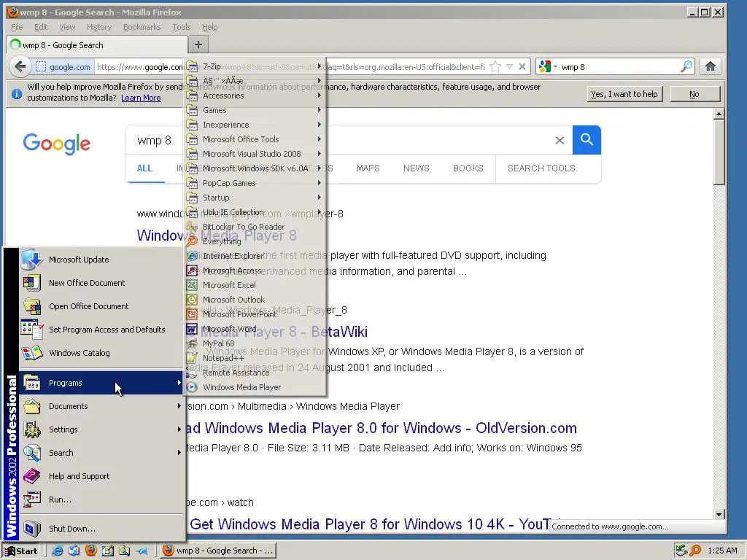The width and height of the screenshot is (747, 560).
Task: Open new tab with plus button
Action: pos(198,44)
